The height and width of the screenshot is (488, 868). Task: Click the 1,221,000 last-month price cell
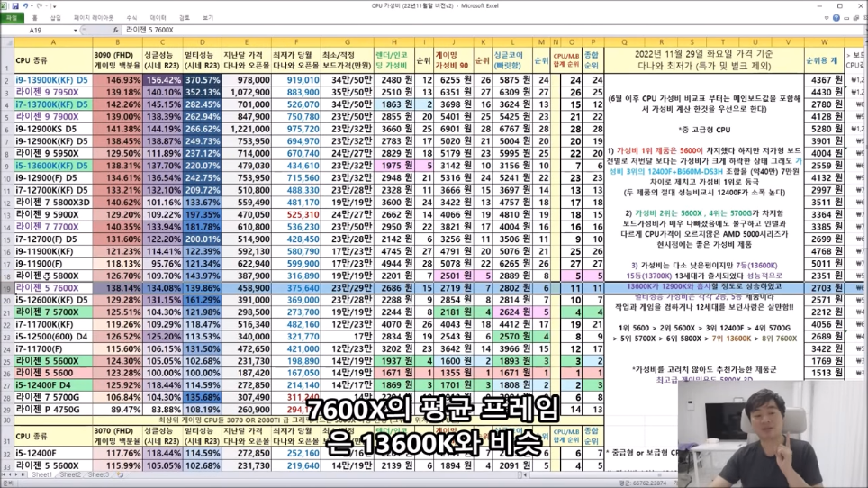[x=247, y=129]
